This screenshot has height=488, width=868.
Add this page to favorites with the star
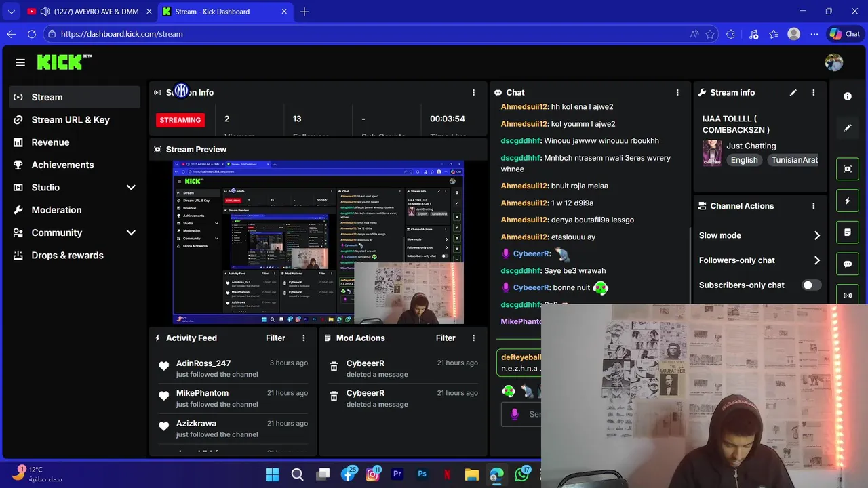click(710, 34)
